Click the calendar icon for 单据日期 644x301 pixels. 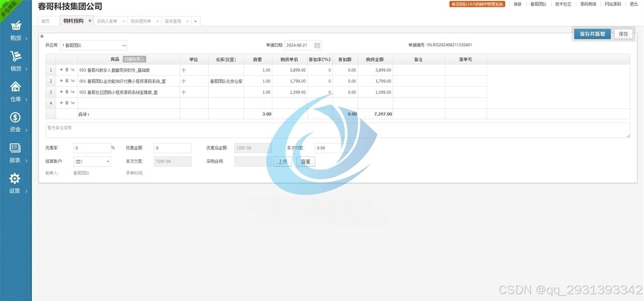coord(317,46)
